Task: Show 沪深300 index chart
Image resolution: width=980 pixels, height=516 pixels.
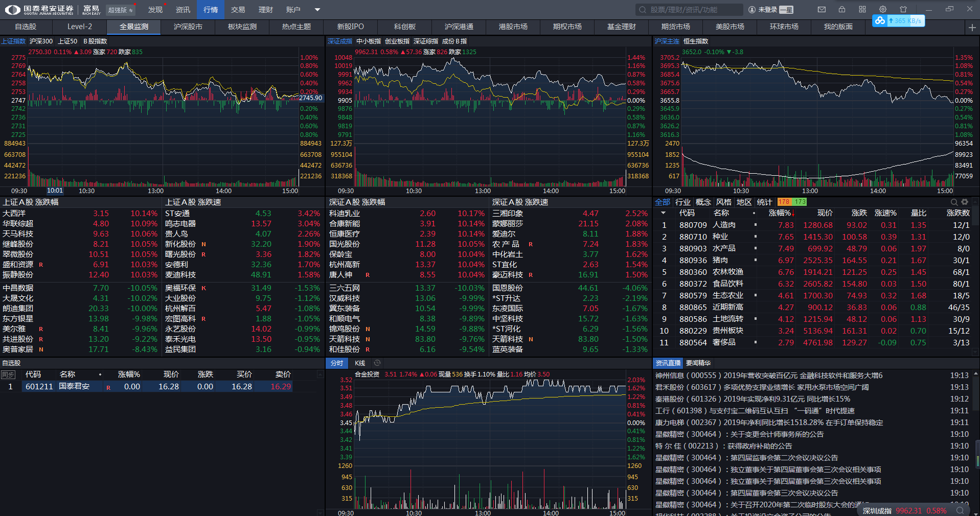Action: [41, 41]
